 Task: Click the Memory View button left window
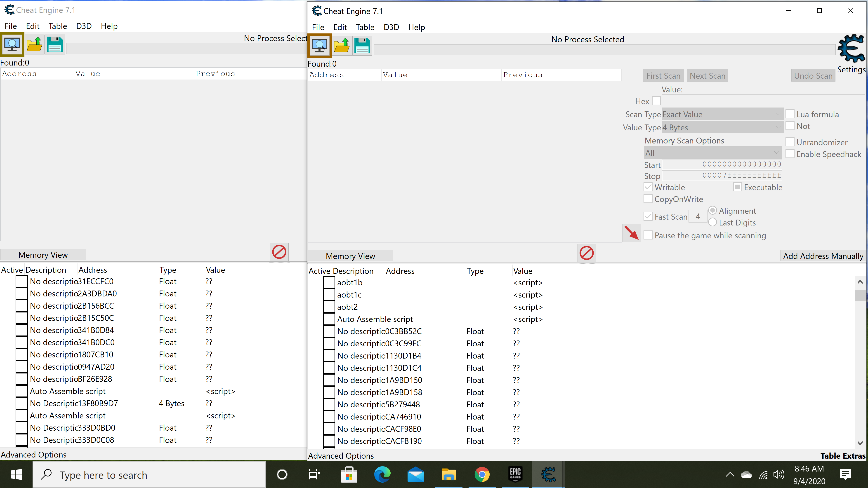point(43,254)
